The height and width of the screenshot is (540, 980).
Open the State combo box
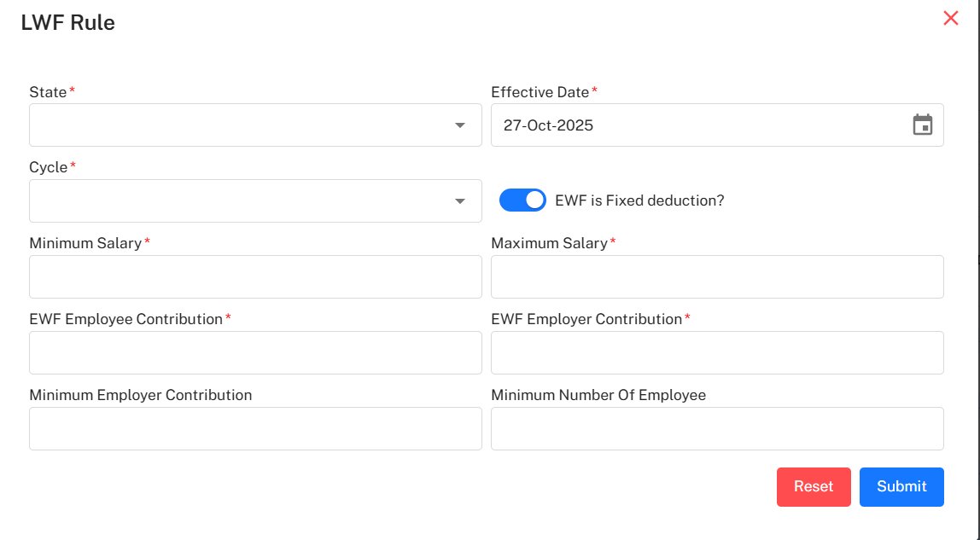click(239, 125)
